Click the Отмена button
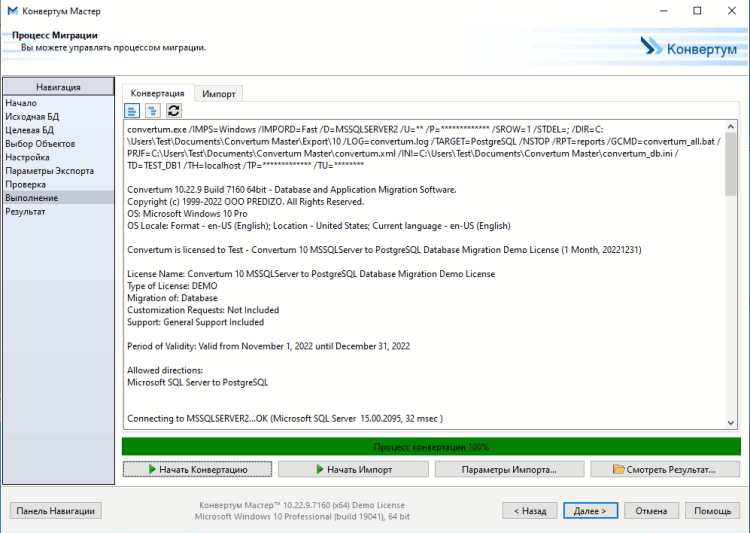Image resolution: width=750 pixels, height=533 pixels. tap(651, 511)
